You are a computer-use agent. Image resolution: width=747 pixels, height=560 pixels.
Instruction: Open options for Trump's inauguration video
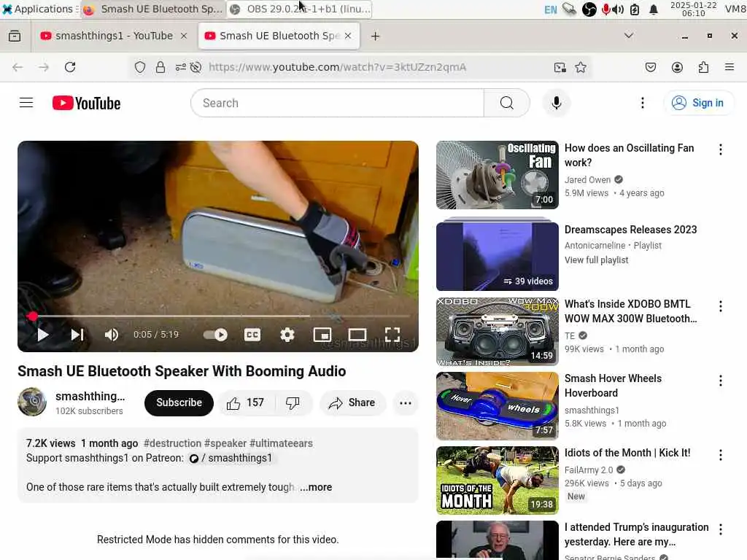(720, 529)
